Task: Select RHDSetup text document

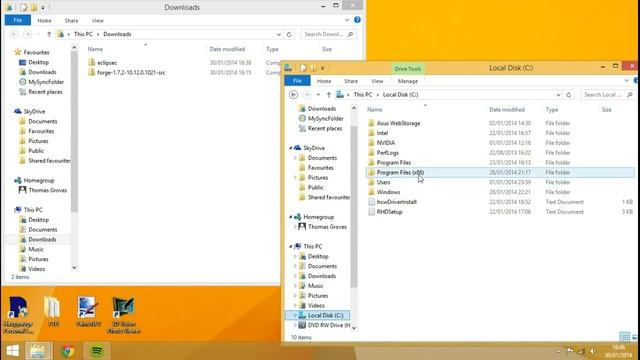Action: coord(389,212)
